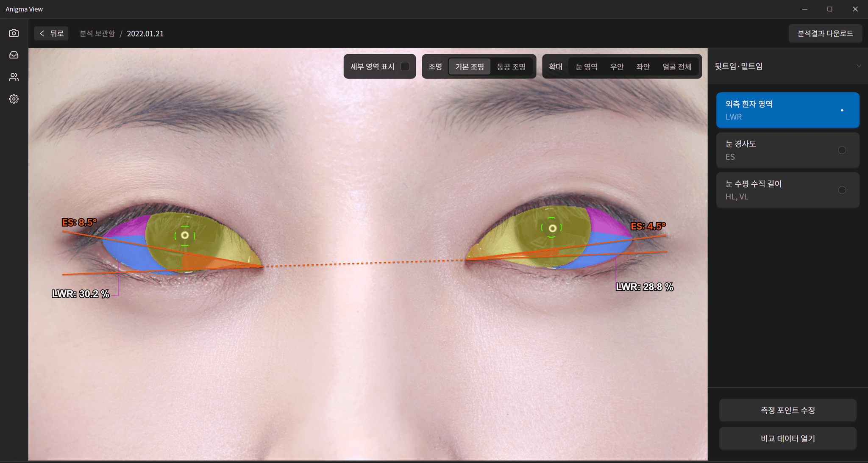The width and height of the screenshot is (868, 463).
Task: Select the 눈 수평 수직 길이 radio option
Action: point(842,190)
